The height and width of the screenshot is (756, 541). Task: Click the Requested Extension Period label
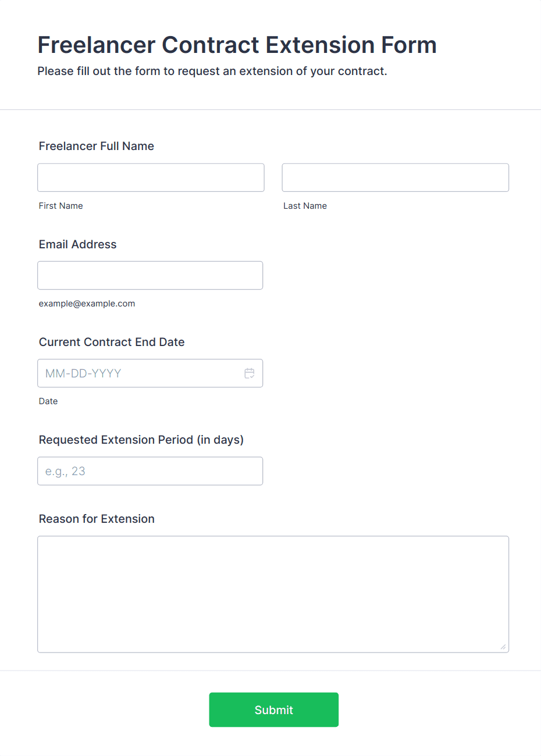pyautogui.click(x=141, y=440)
